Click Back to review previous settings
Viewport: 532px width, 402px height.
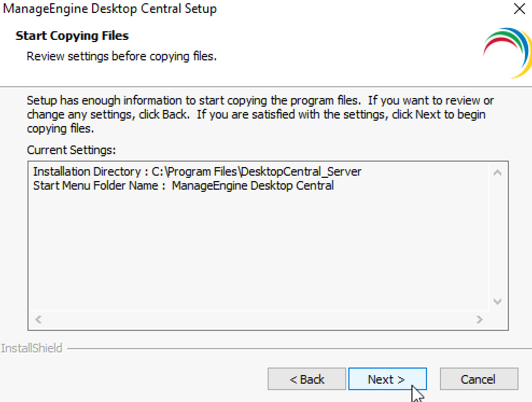(307, 379)
